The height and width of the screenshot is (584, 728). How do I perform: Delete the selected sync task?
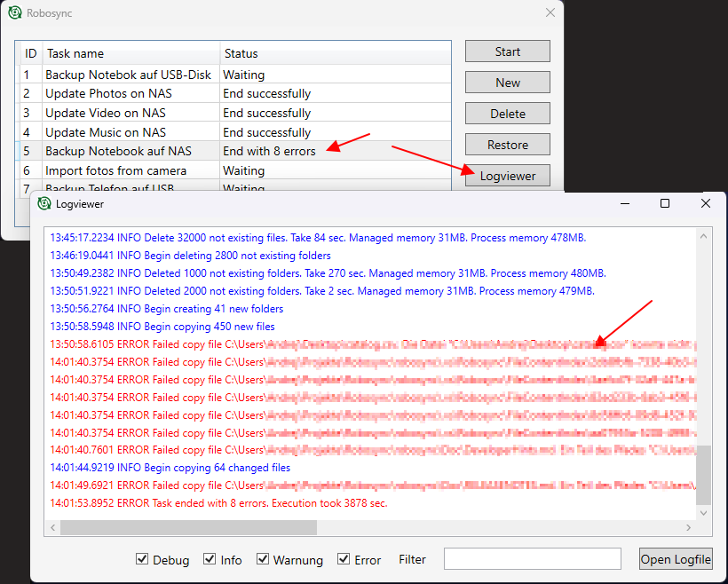[507, 113]
